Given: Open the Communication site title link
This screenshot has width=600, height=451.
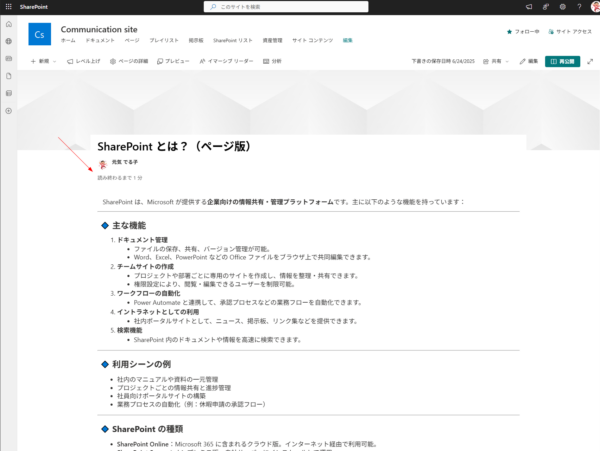Looking at the screenshot, I should tap(99, 29).
